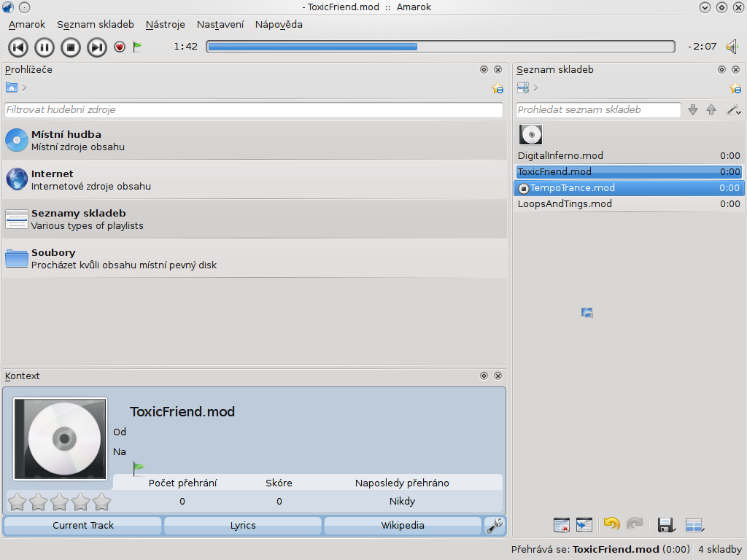
Task: Focus the Prohledat seznam skladeb field
Action: pyautogui.click(x=598, y=109)
